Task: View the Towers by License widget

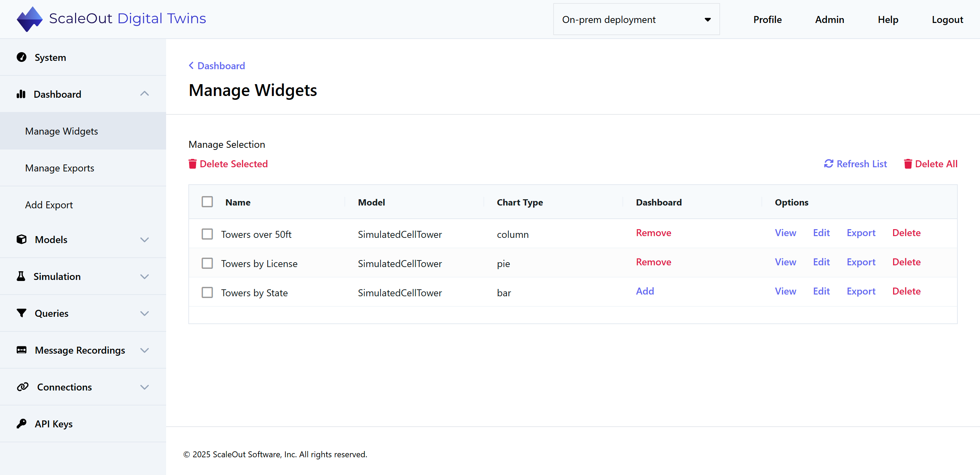Action: point(785,262)
